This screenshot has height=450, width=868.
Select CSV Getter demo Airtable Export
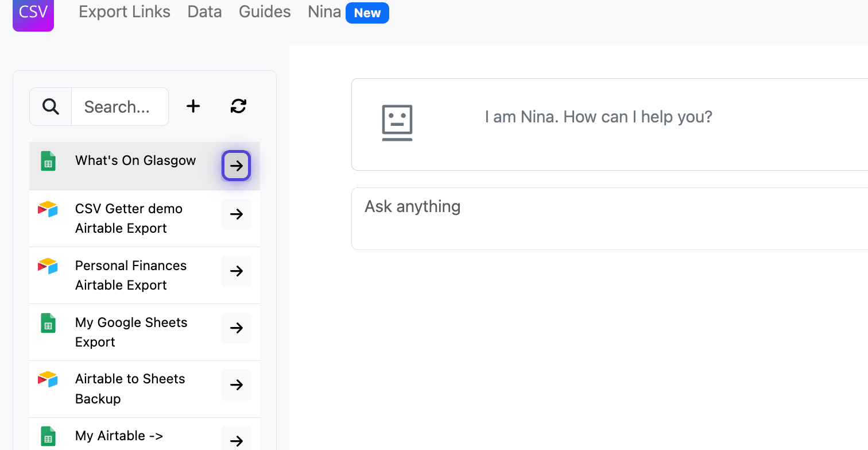[129, 218]
